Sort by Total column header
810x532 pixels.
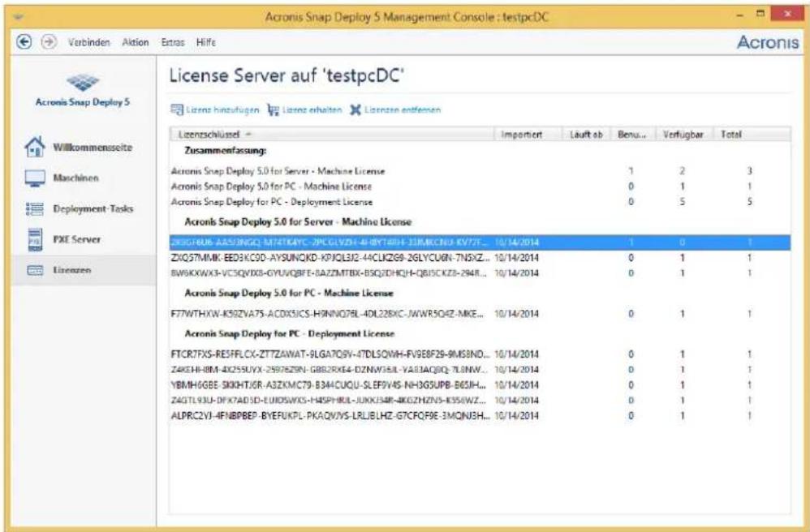click(x=752, y=134)
